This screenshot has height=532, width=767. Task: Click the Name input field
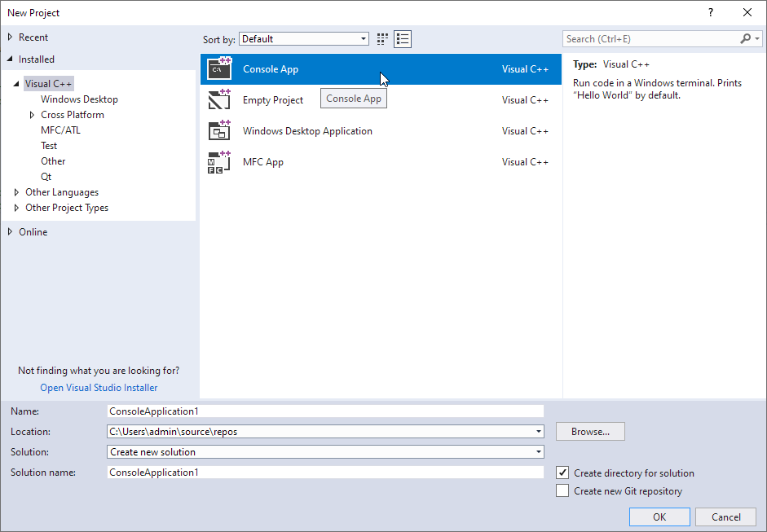click(x=325, y=411)
